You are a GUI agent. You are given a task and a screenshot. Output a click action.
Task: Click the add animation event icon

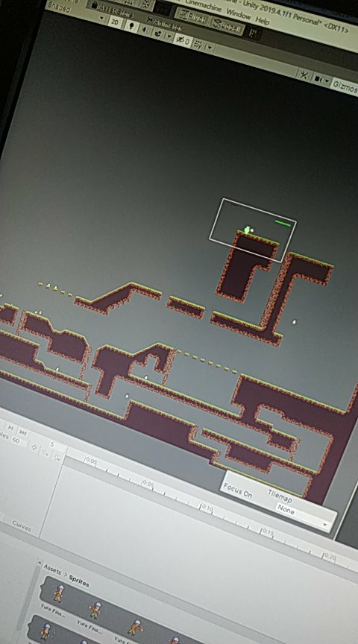[x=58, y=457]
